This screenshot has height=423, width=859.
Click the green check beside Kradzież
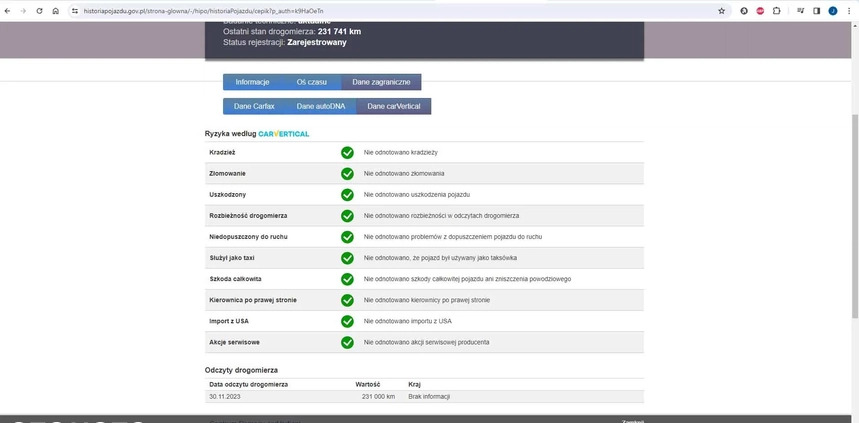pos(347,153)
